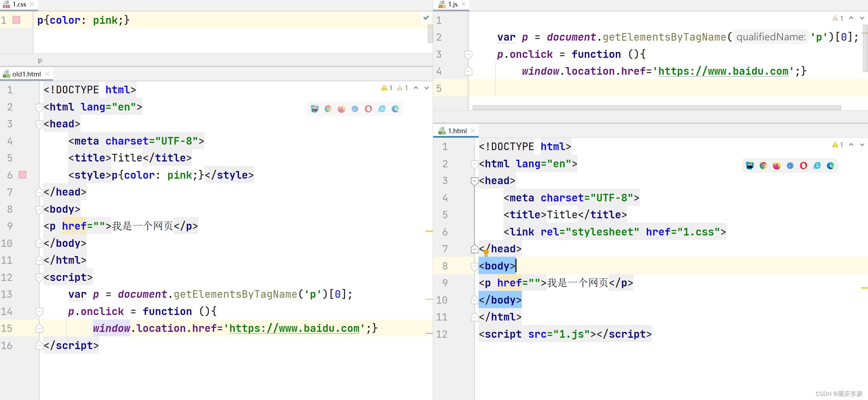Image resolution: width=868 pixels, height=400 pixels.
Task: Open old1.html in Firefox browser
Action: pos(342,109)
